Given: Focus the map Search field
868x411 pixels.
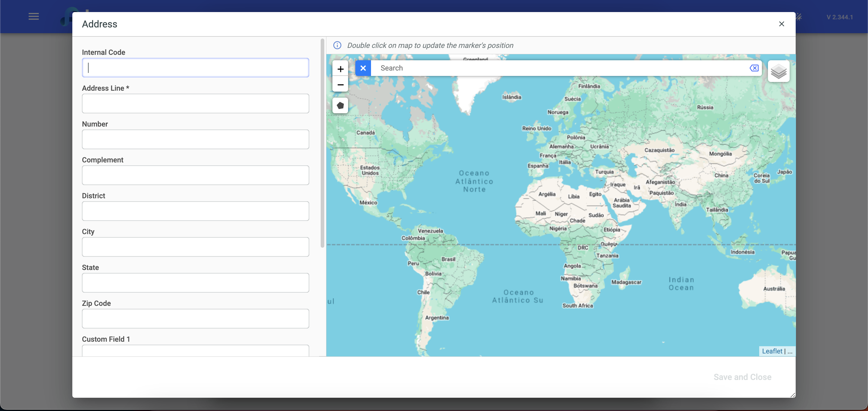Looking at the screenshot, I should click(559, 68).
